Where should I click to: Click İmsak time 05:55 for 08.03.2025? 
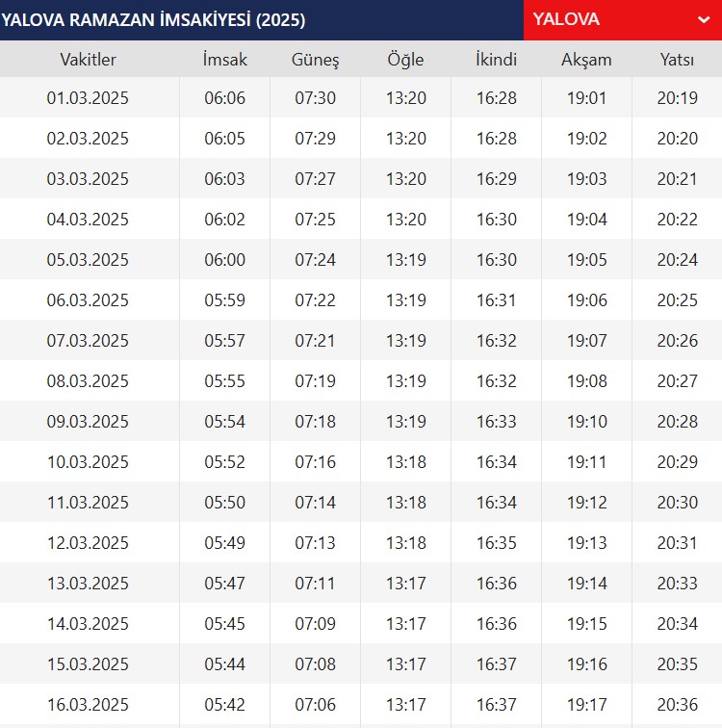[x=224, y=380]
